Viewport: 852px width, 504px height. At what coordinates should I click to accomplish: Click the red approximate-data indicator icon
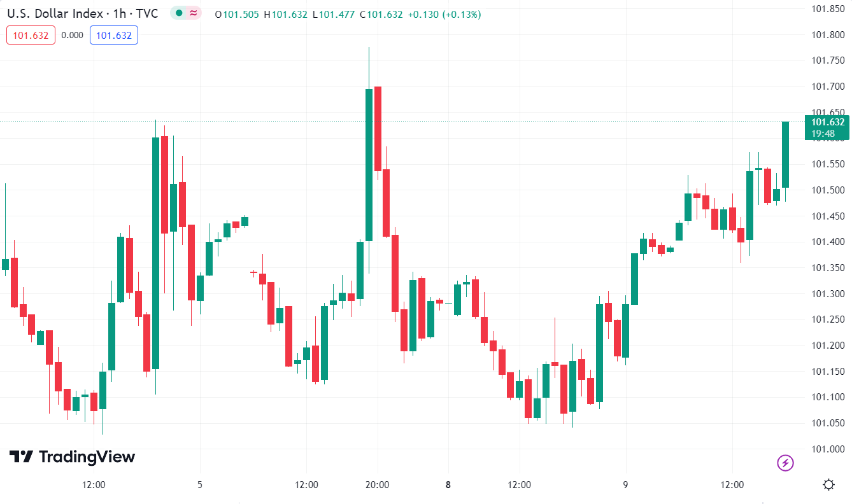tap(193, 13)
